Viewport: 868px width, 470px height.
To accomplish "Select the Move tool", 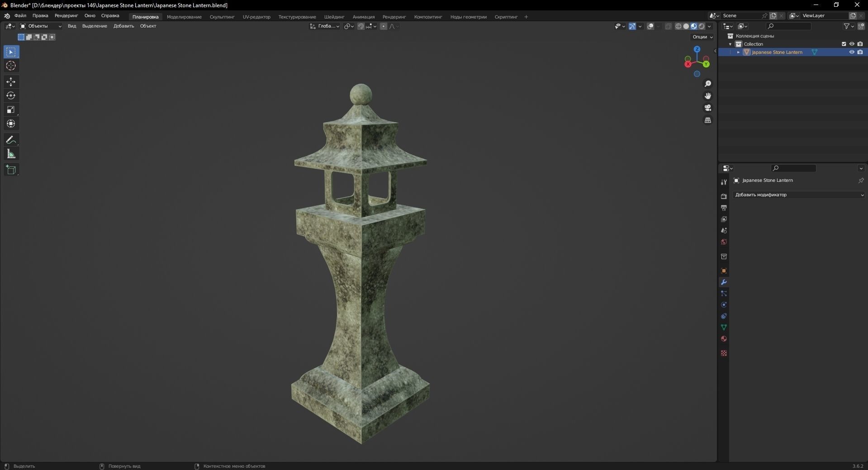I will 11,82.
